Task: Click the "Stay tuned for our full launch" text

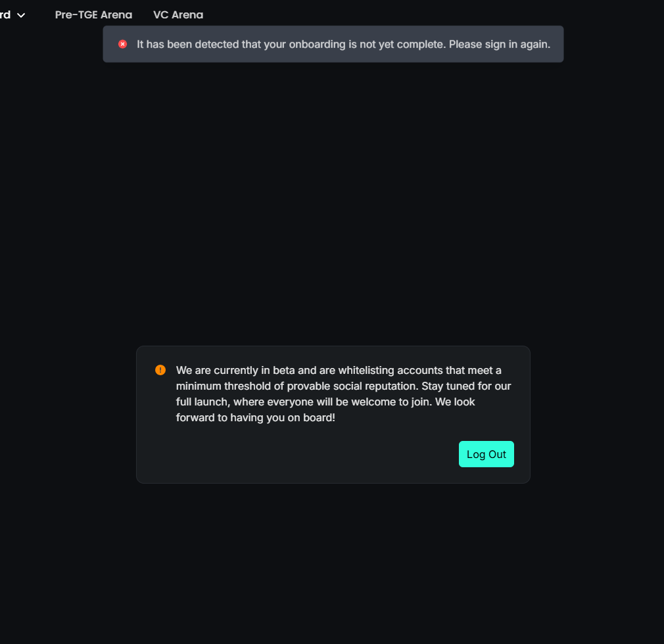Action: 465,386
